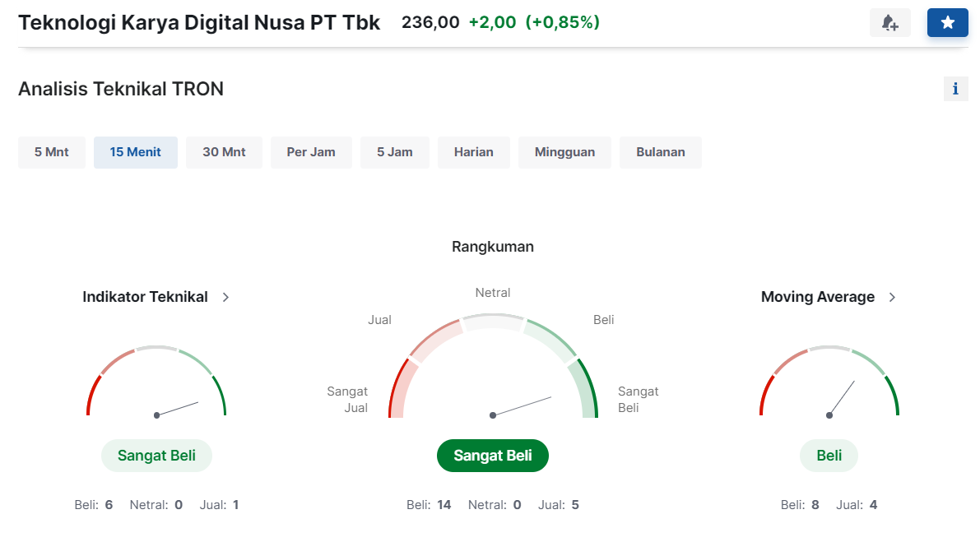Switch to Per Jam timeframe
The height and width of the screenshot is (542, 980).
(x=311, y=152)
